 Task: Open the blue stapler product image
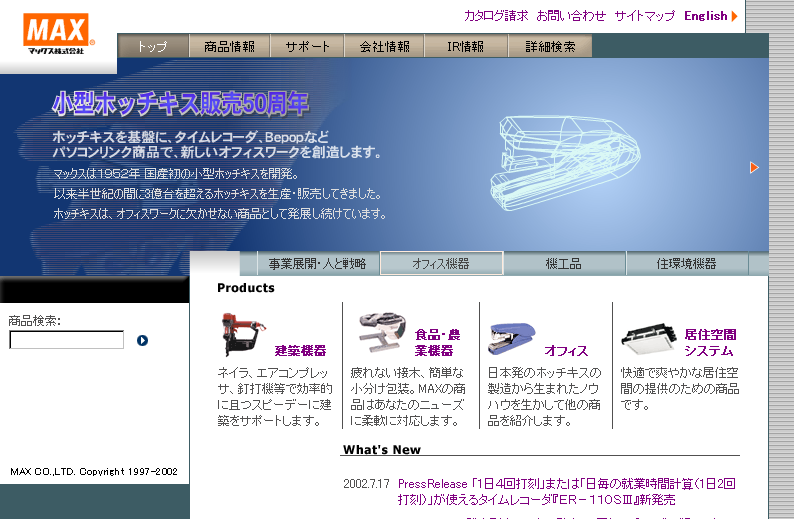click(511, 338)
